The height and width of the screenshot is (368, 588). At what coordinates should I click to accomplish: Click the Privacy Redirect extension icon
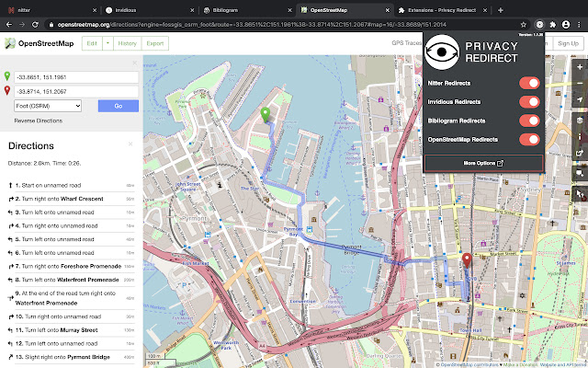[x=540, y=25]
